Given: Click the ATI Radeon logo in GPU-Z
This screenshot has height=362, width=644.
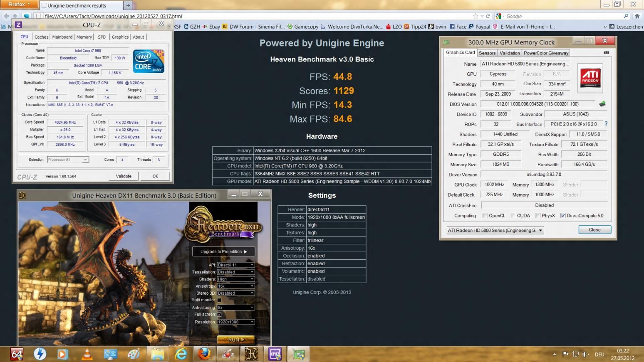Looking at the screenshot, I should [590, 78].
